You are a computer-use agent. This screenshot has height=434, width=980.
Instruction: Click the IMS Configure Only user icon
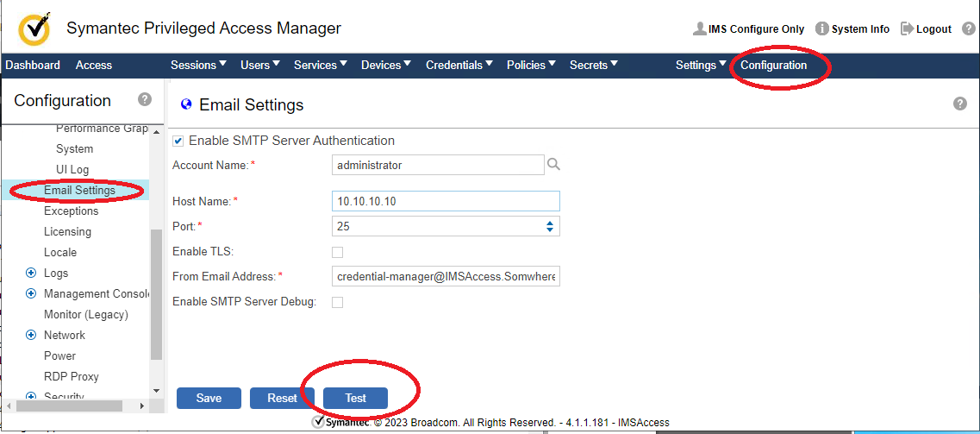[700, 28]
